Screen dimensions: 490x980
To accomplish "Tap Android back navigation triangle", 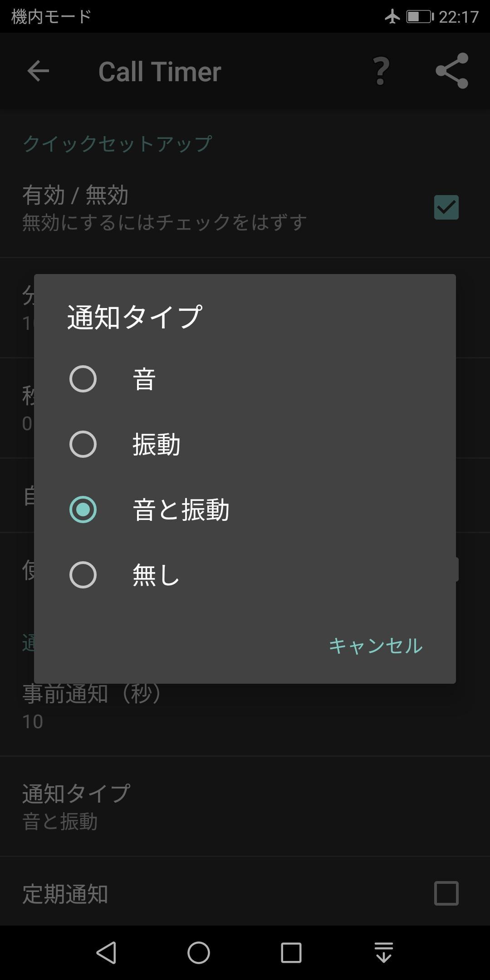I will [x=107, y=952].
